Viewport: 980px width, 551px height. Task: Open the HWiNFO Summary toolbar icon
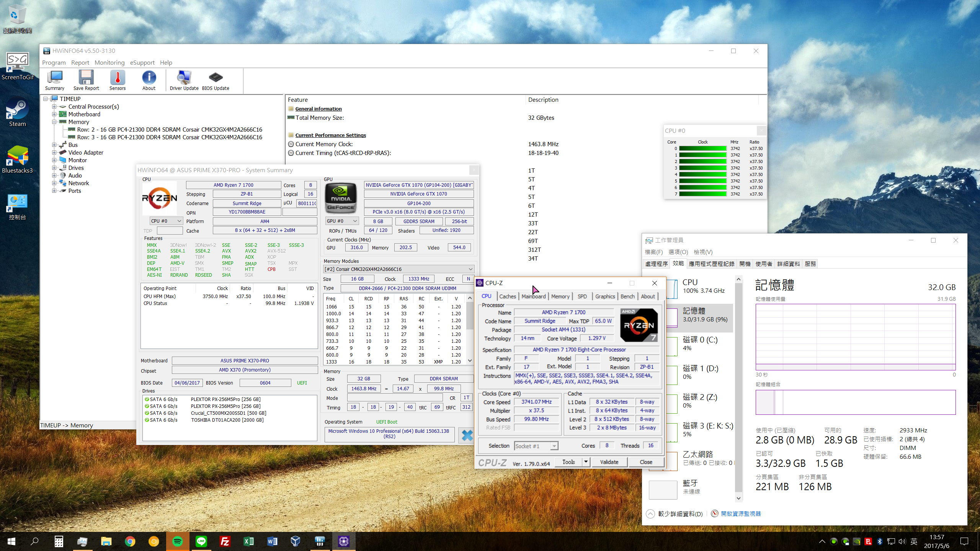[55, 80]
